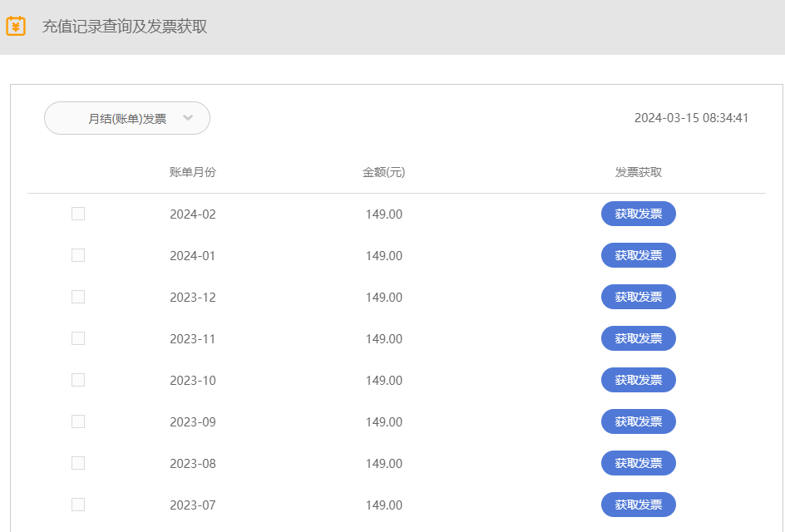Tick the checkbox for bill month 2023-12
The height and width of the screenshot is (532, 785).
(x=78, y=297)
